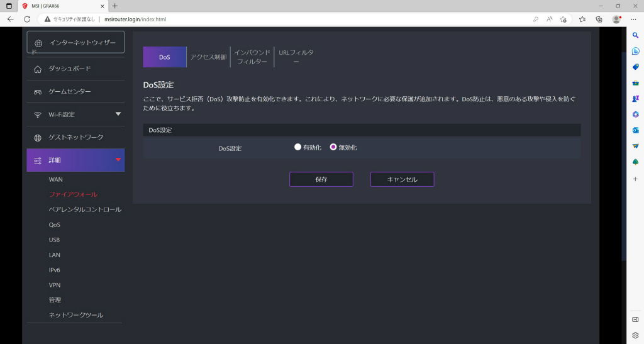The image size is (644, 344).
Task: Reload the page with refresh icon
Action: tap(27, 19)
